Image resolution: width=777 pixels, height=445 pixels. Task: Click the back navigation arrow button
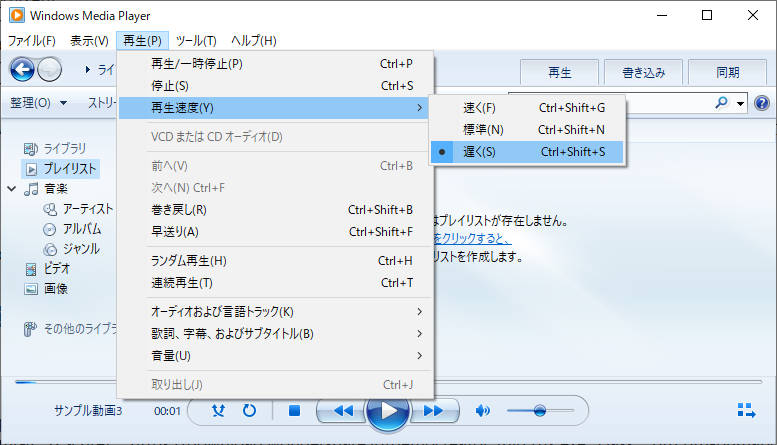coord(22,69)
